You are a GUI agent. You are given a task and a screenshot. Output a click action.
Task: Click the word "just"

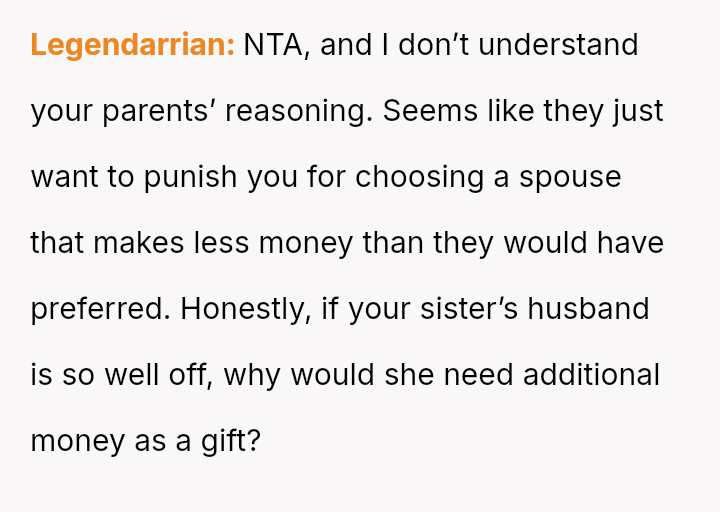(x=637, y=111)
